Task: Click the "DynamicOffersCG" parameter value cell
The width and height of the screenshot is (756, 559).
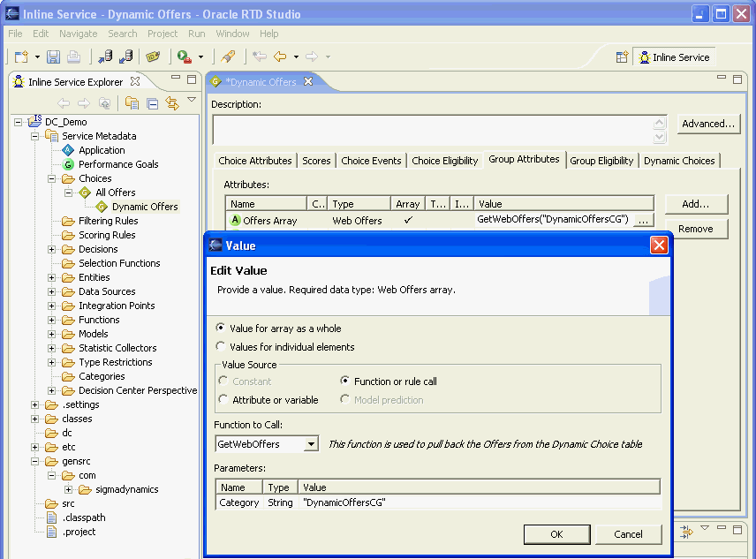Action: [480, 502]
